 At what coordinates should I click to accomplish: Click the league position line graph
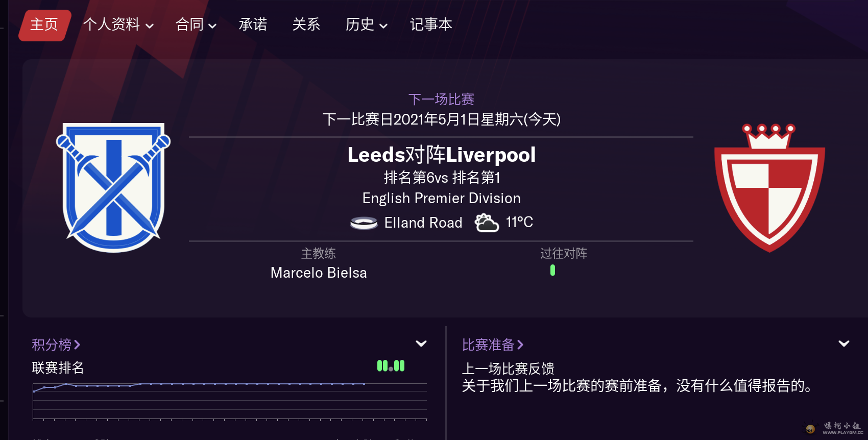[230, 401]
